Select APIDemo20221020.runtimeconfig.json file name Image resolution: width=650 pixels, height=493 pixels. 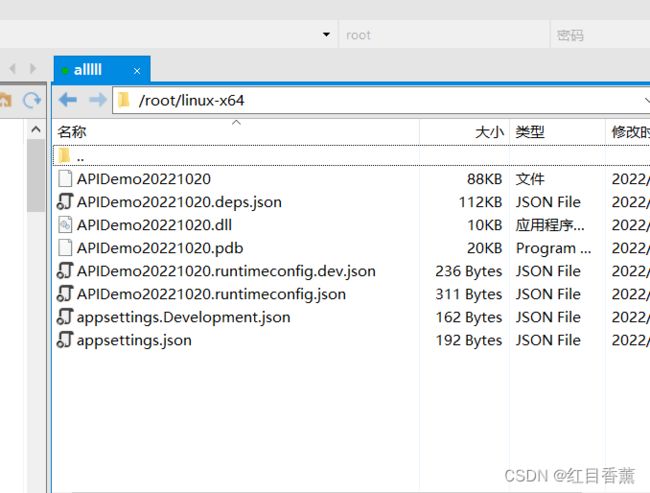pyautogui.click(x=211, y=294)
